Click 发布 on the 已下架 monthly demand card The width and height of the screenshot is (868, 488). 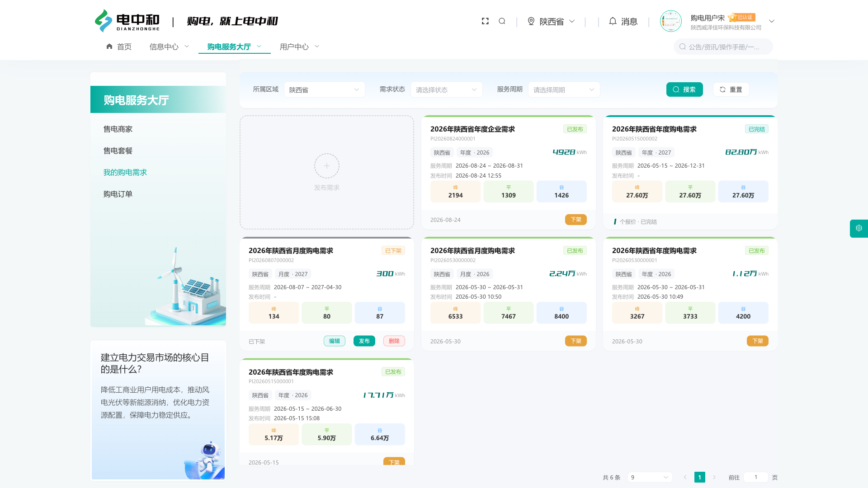pos(364,341)
